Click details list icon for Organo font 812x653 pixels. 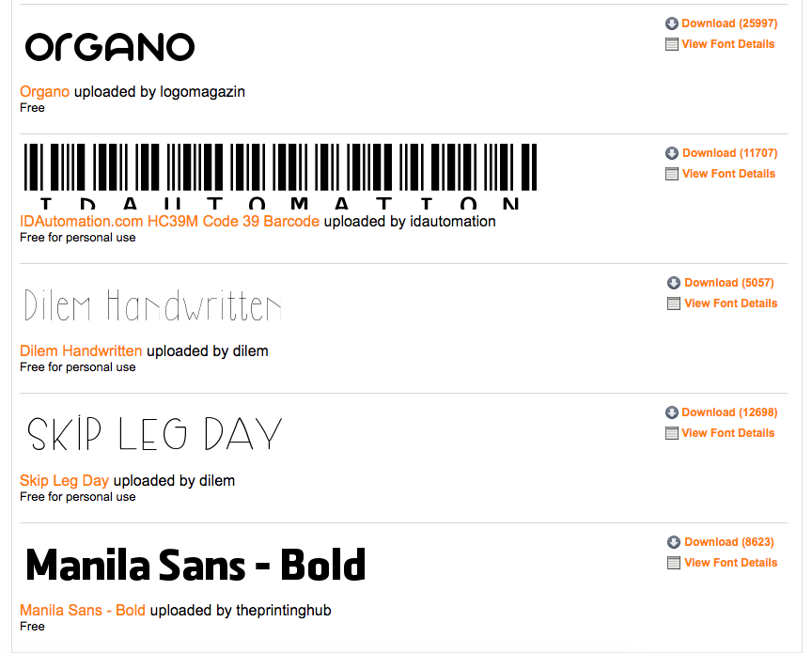click(672, 44)
